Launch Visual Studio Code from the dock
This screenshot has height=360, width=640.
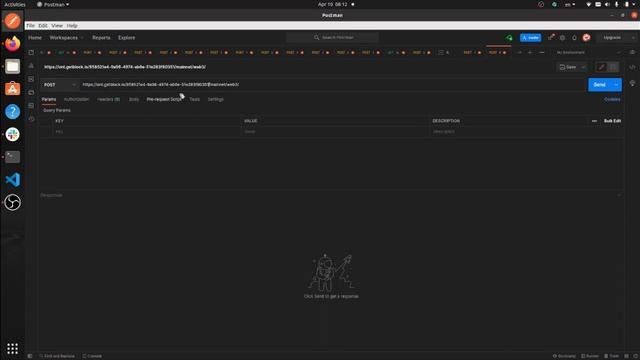(x=13, y=180)
